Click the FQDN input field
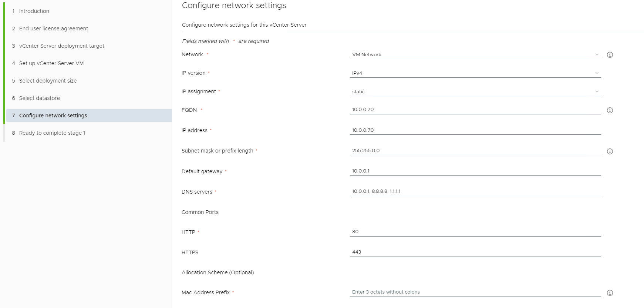Image resolution: width=644 pixels, height=308 pixels. click(475, 110)
